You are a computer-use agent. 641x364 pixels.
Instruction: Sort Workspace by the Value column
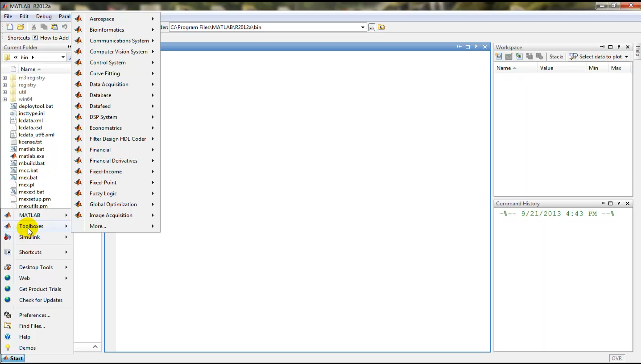point(561,68)
